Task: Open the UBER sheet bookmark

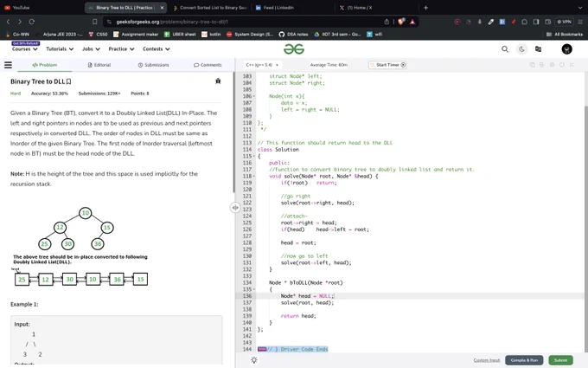Action: (x=180, y=34)
